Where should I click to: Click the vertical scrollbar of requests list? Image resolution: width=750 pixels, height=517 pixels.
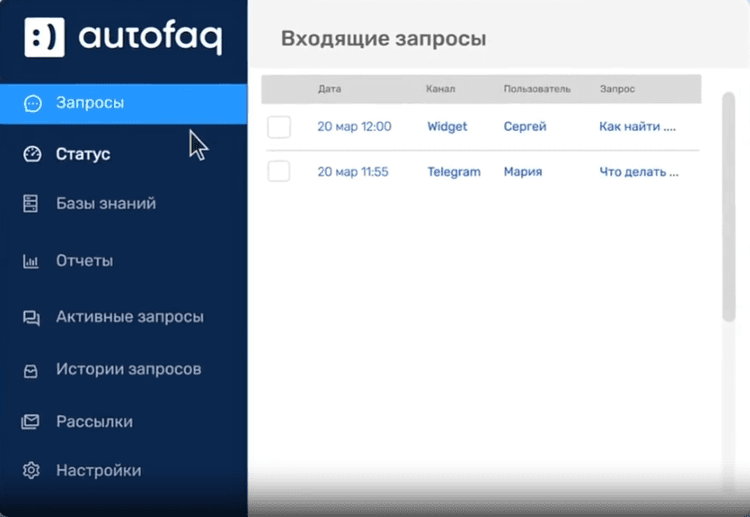[728, 207]
